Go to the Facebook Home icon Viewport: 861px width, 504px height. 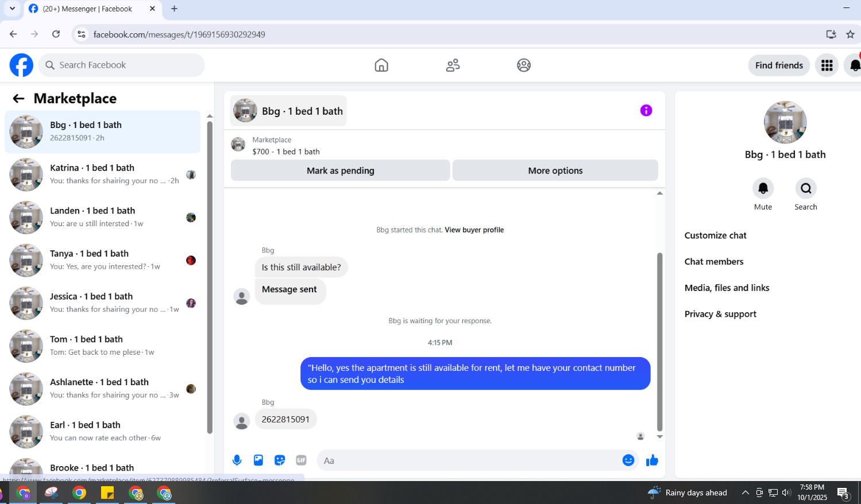click(381, 65)
